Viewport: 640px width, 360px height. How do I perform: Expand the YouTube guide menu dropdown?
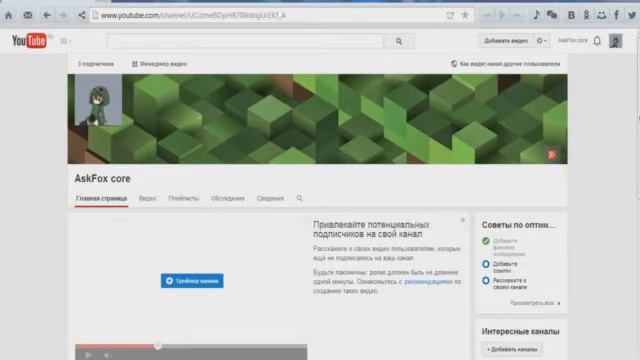pos(66,41)
